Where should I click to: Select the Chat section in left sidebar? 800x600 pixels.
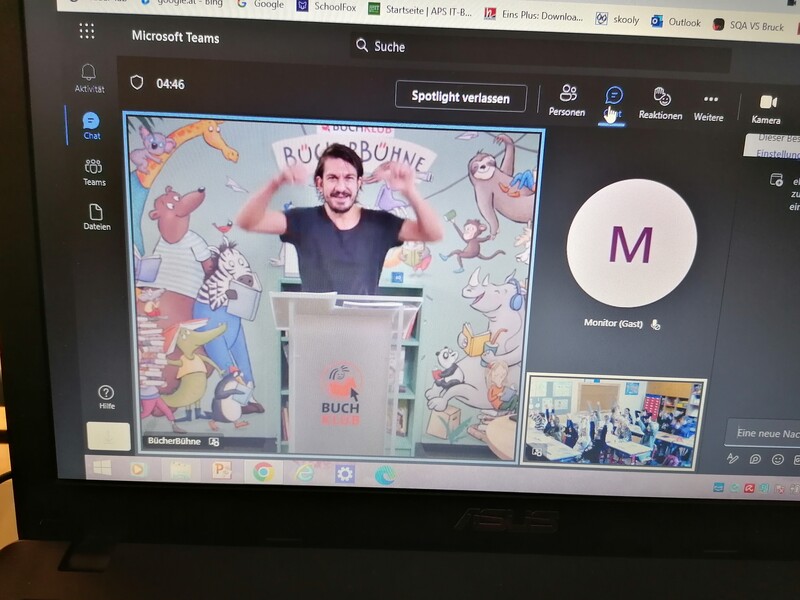pyautogui.click(x=91, y=126)
